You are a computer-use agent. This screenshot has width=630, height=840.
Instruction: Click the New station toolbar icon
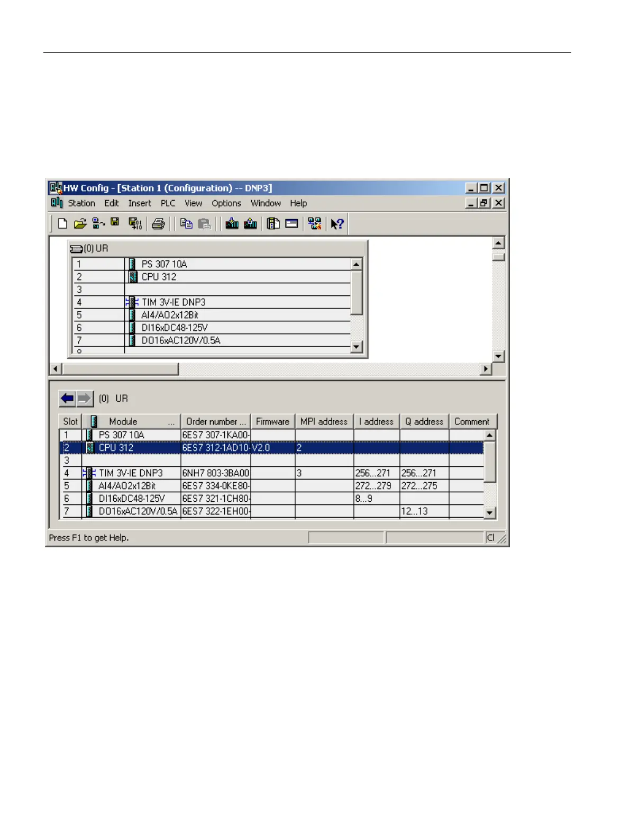[x=62, y=224]
